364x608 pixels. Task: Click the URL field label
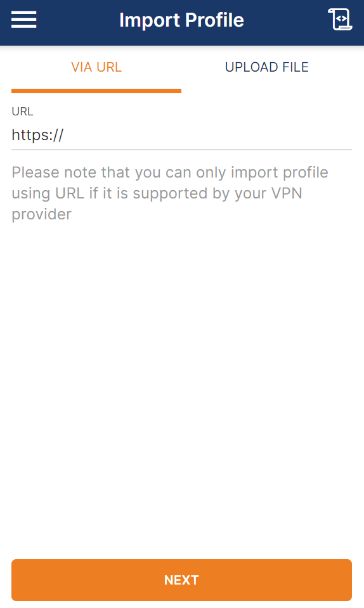(x=22, y=112)
